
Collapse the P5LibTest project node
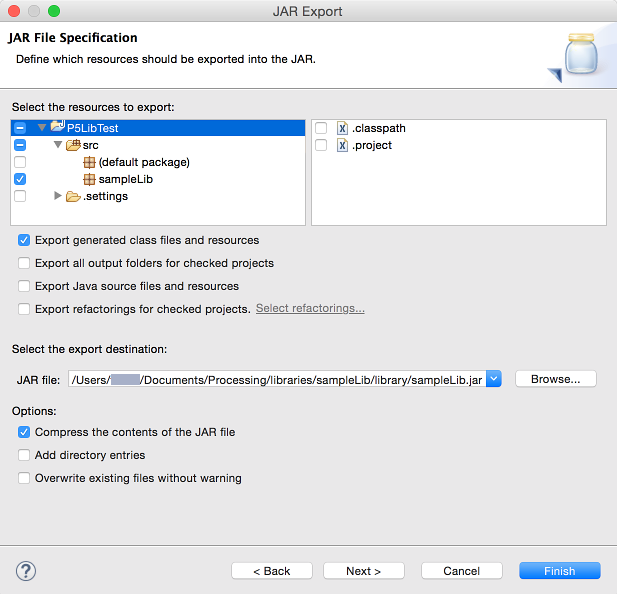[42, 128]
